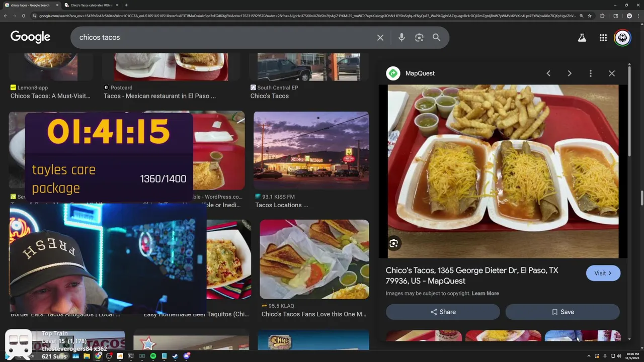Close the MapQuest image preview panel

pyautogui.click(x=612, y=73)
